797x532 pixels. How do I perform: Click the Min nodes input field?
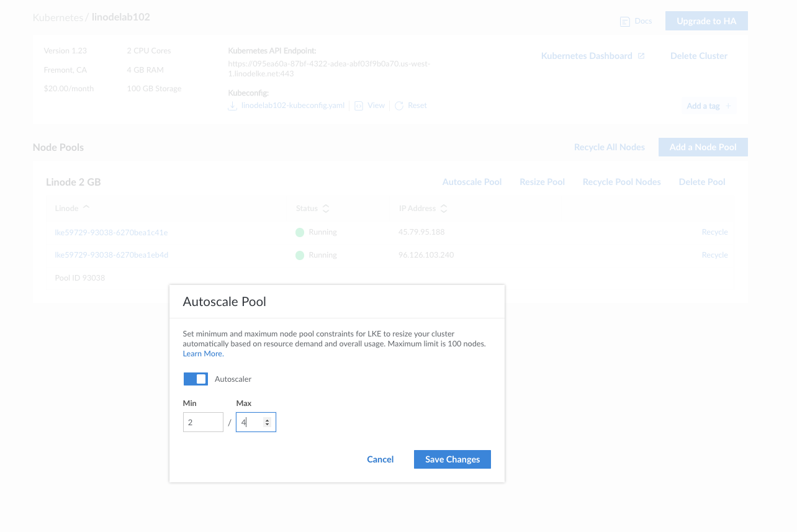pyautogui.click(x=202, y=422)
